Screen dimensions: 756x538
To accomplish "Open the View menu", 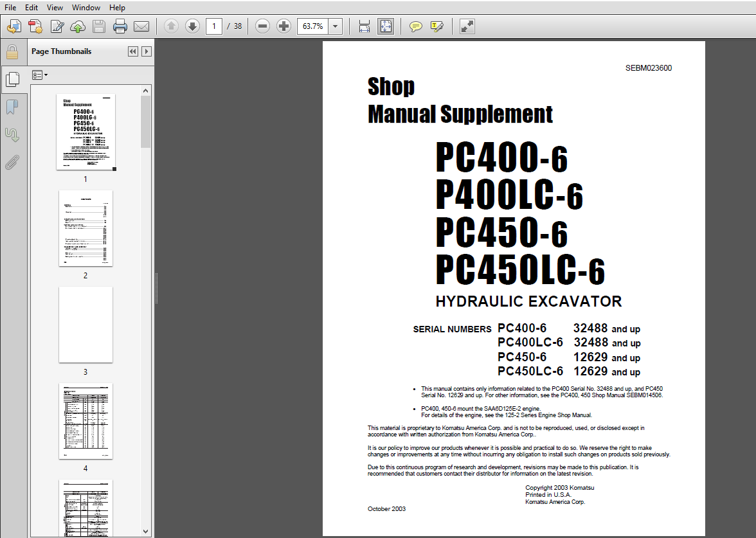I will pyautogui.click(x=55, y=7).
